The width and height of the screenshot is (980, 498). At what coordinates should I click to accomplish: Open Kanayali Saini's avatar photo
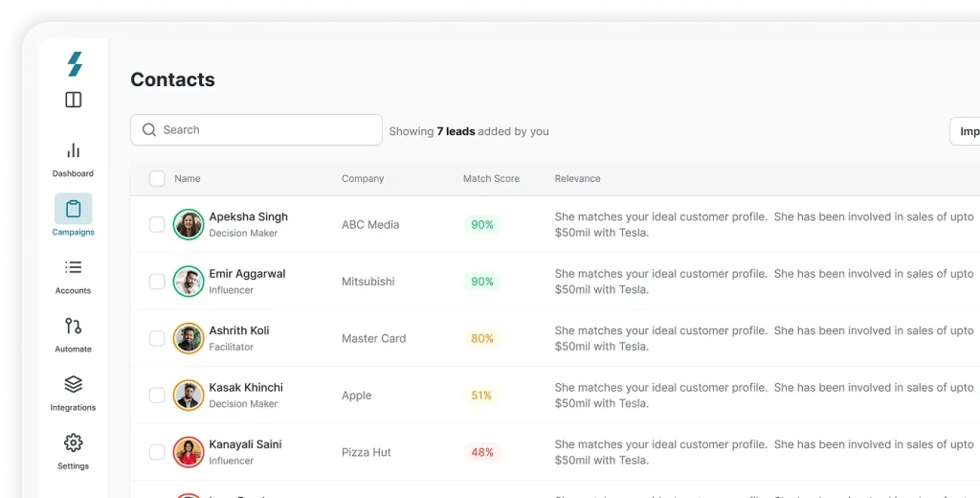tap(189, 452)
